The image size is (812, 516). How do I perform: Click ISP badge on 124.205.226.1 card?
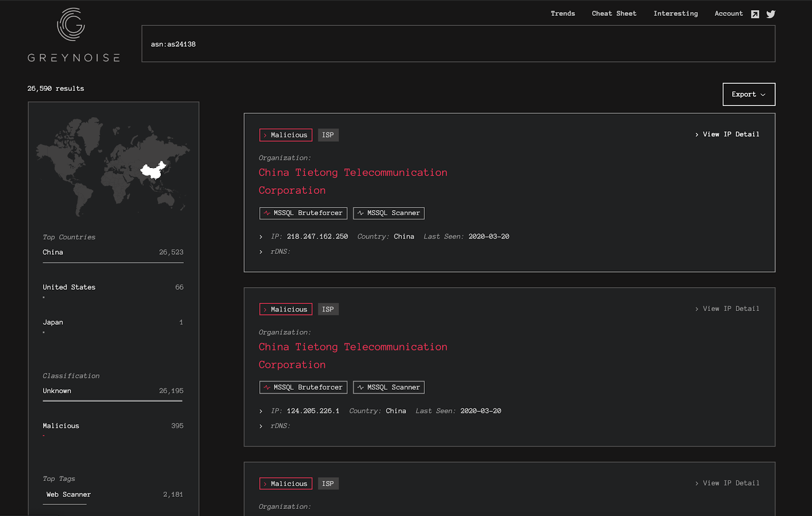pos(328,309)
